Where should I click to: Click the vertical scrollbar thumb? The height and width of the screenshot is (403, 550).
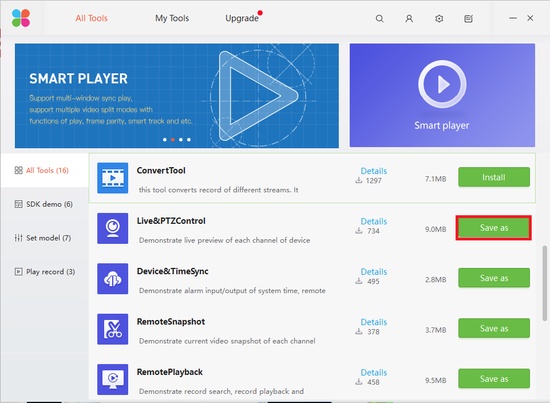[x=544, y=283]
